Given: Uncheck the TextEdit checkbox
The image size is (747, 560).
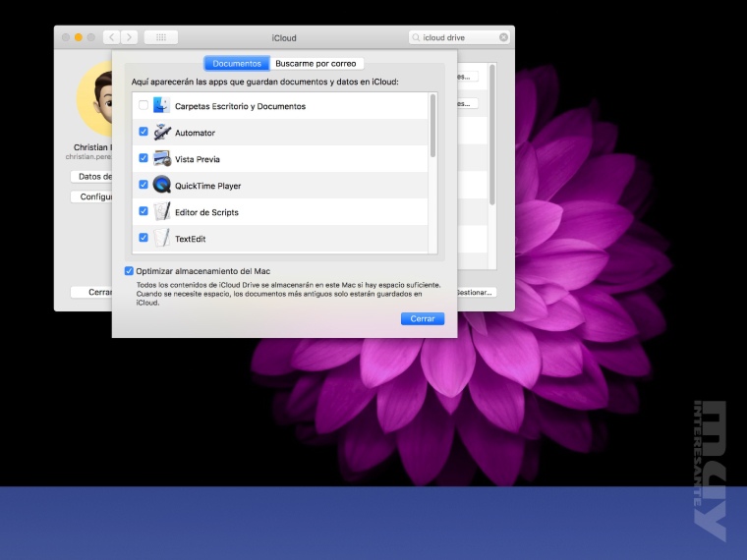Looking at the screenshot, I should tap(144, 238).
